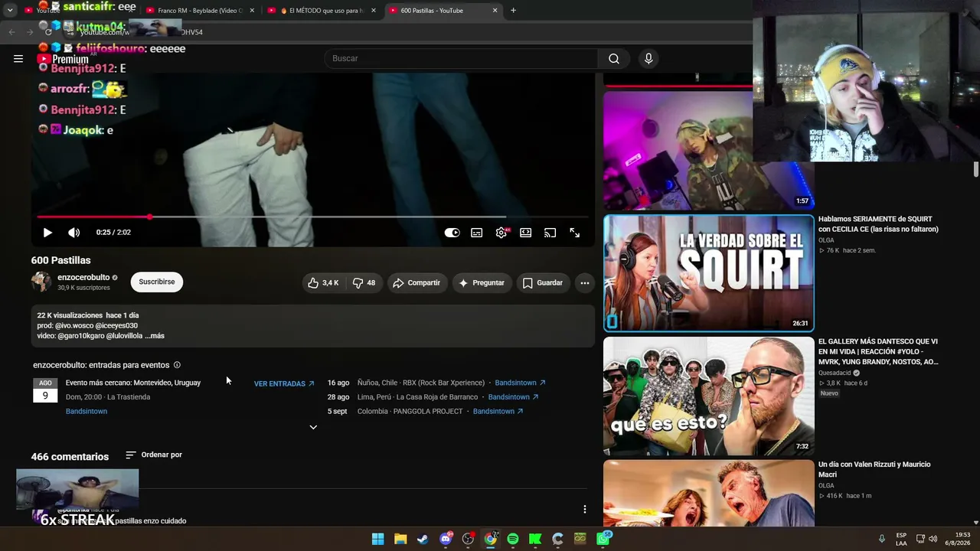The height and width of the screenshot is (551, 980).
Task: Open Bandsintown link under Montevideo event
Action: (87, 412)
